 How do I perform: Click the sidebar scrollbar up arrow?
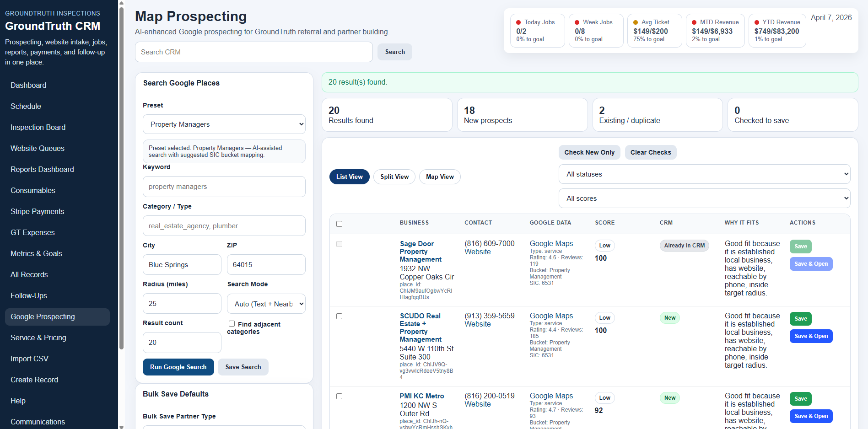[121, 3]
